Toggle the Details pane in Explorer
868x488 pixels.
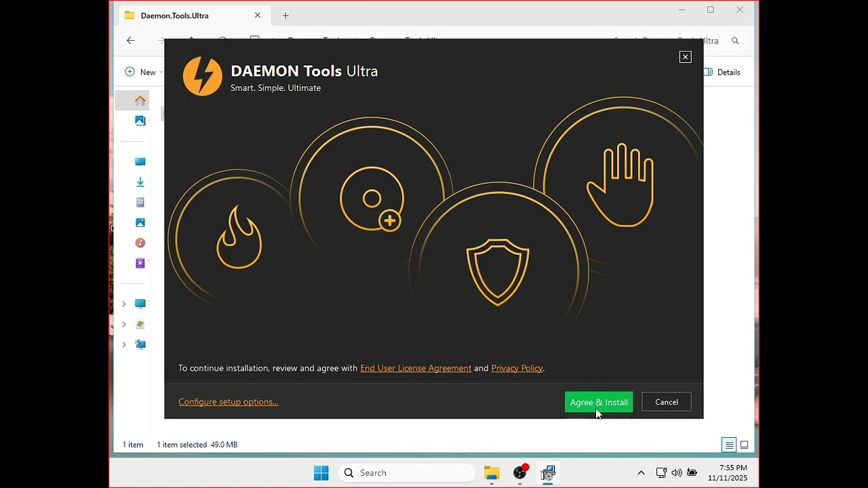(x=722, y=72)
